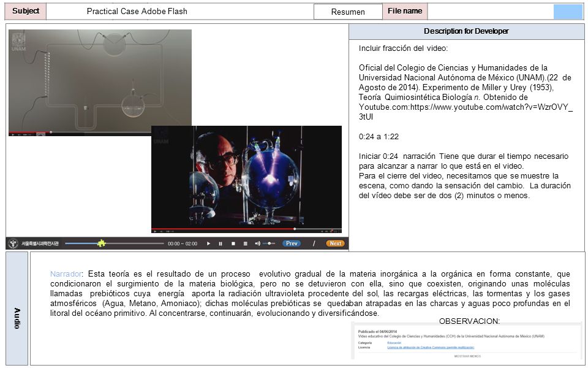
Task: Click the Practical Case Adobe Flash title
Action: 137,11
